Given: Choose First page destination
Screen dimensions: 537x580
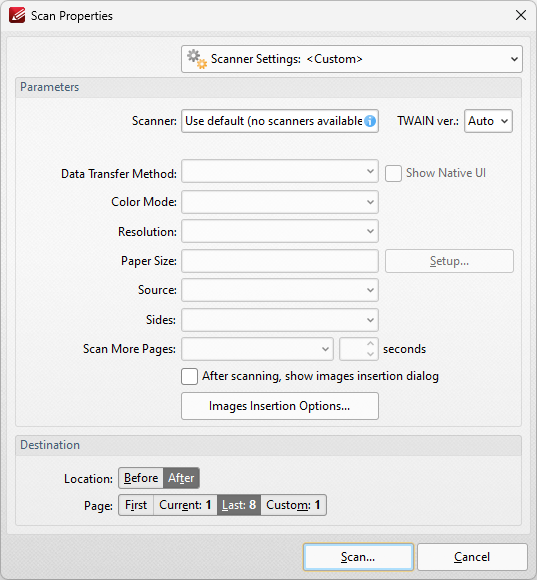Looking at the screenshot, I should click(136, 505).
